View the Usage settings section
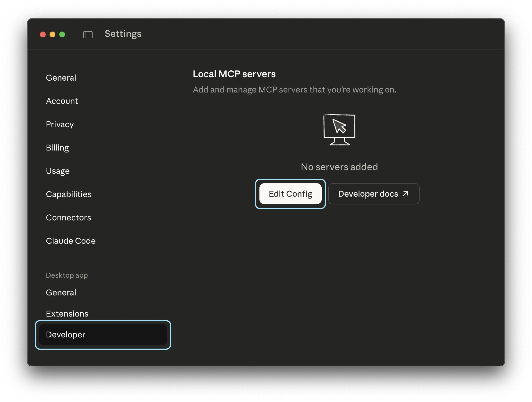 (58, 171)
